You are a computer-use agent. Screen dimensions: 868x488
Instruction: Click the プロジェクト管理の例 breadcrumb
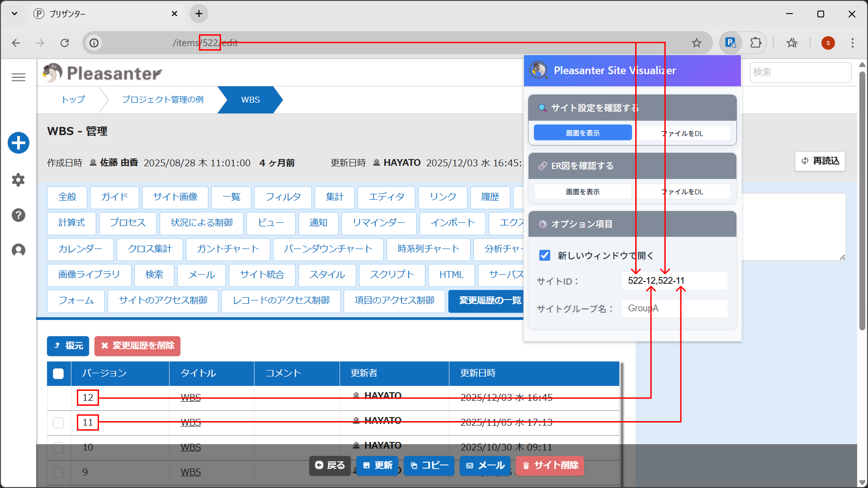(163, 99)
